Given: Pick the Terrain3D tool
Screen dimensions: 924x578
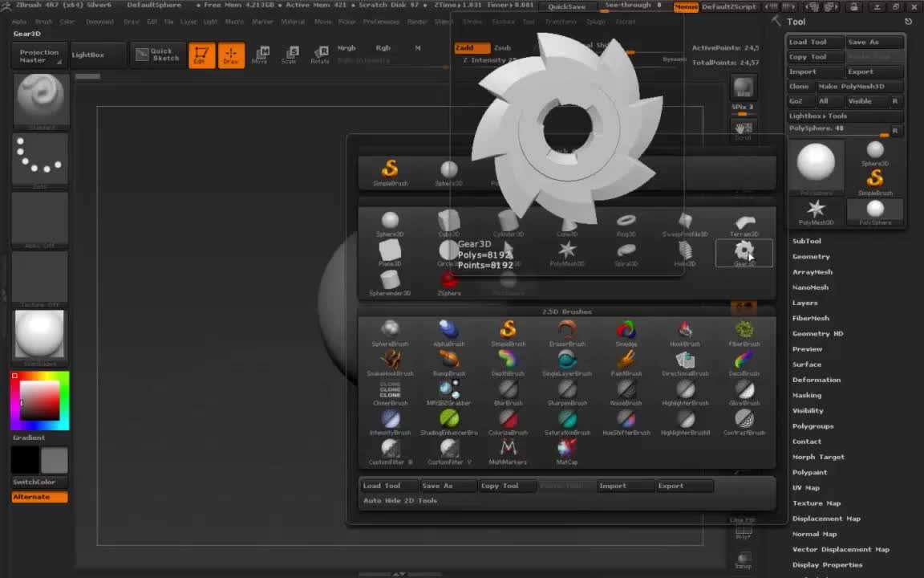Looking at the screenshot, I should [744, 224].
